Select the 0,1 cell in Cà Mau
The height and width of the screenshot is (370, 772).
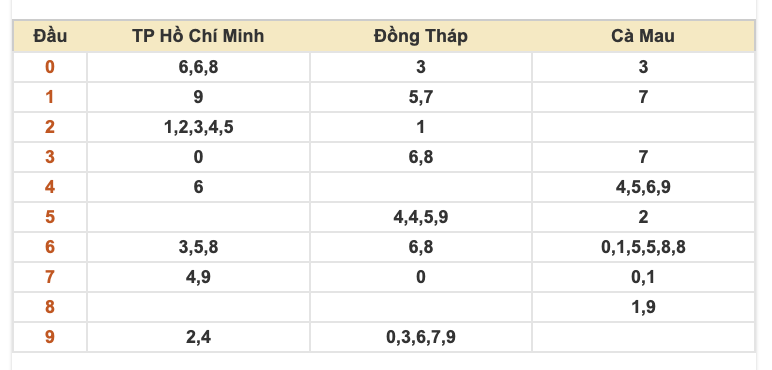point(643,277)
